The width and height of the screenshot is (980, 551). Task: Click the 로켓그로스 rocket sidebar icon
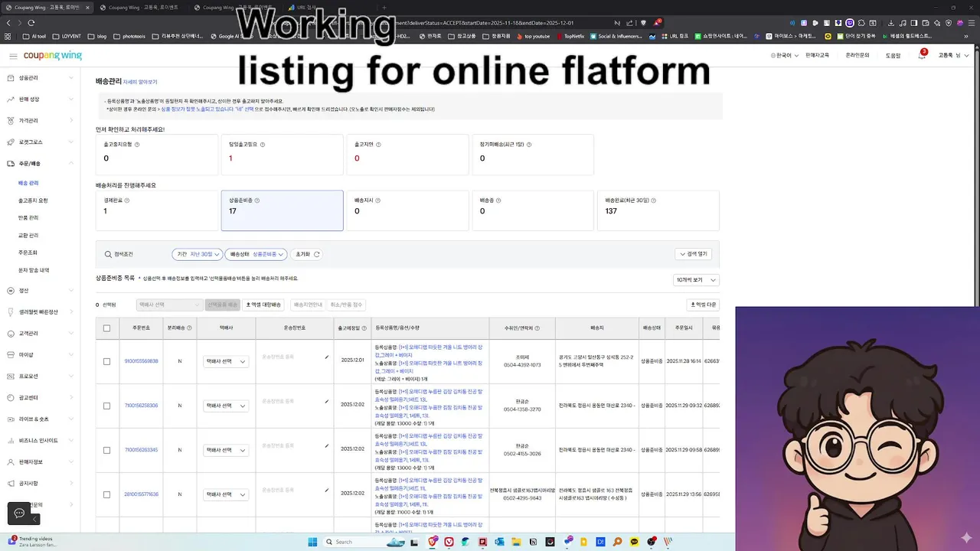pos(11,142)
